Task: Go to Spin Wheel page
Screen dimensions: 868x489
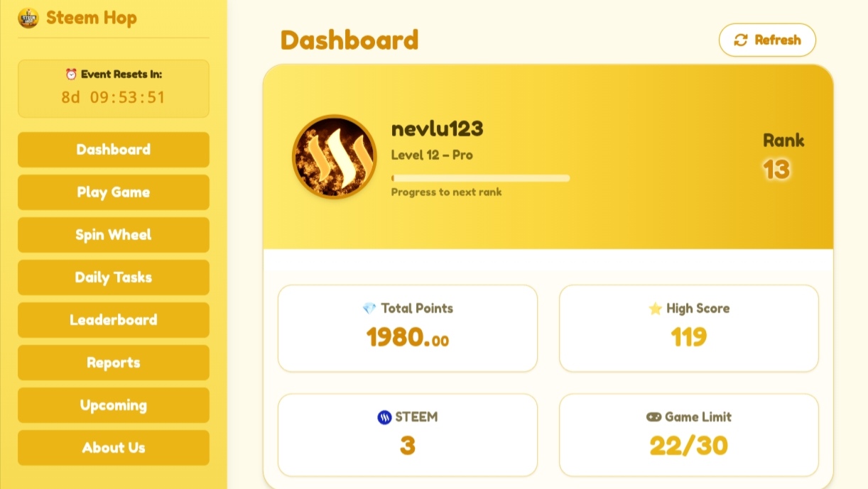Action: coord(114,235)
